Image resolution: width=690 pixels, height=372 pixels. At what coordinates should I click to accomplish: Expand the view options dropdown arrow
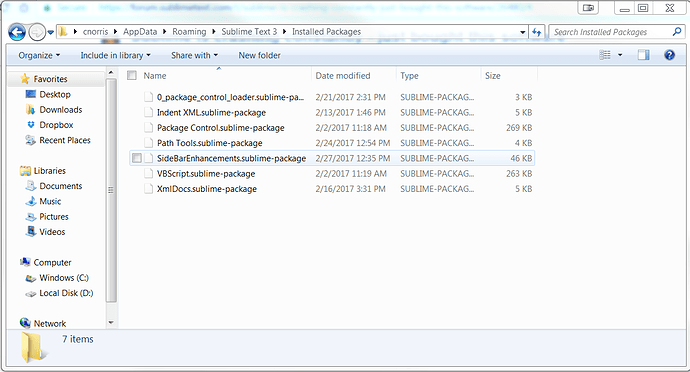(620, 55)
